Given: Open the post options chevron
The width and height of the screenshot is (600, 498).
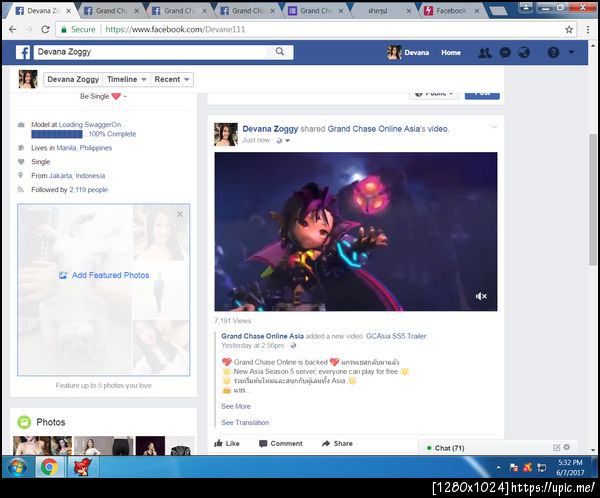Looking at the screenshot, I should point(494,126).
